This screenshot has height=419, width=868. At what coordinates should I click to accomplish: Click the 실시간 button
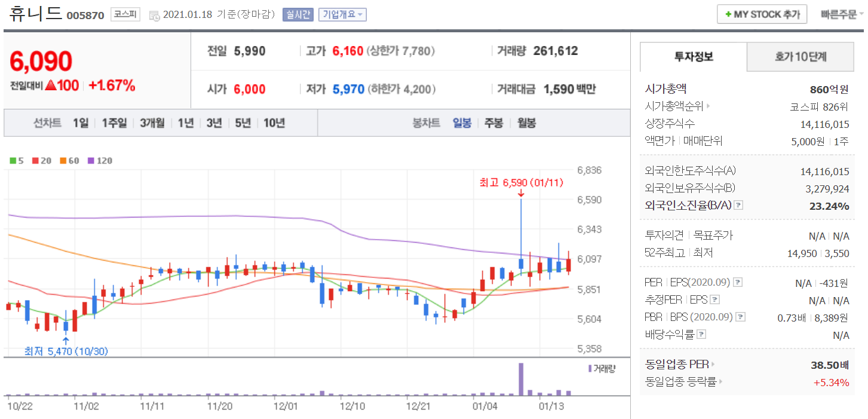(298, 15)
